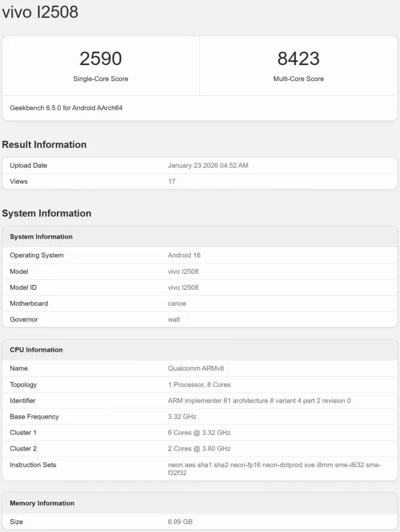Click the System Information section heading

[x=47, y=213]
